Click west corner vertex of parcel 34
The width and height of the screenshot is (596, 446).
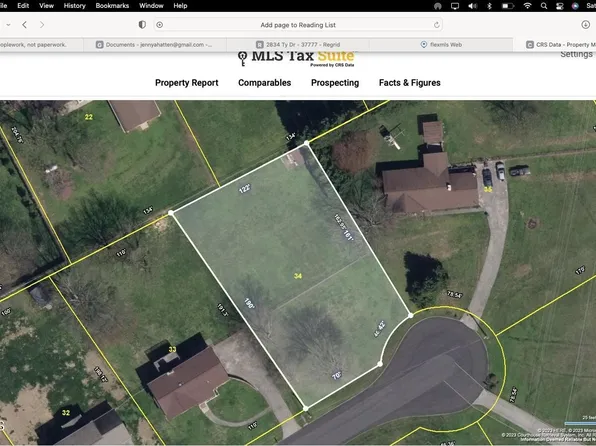(x=171, y=213)
